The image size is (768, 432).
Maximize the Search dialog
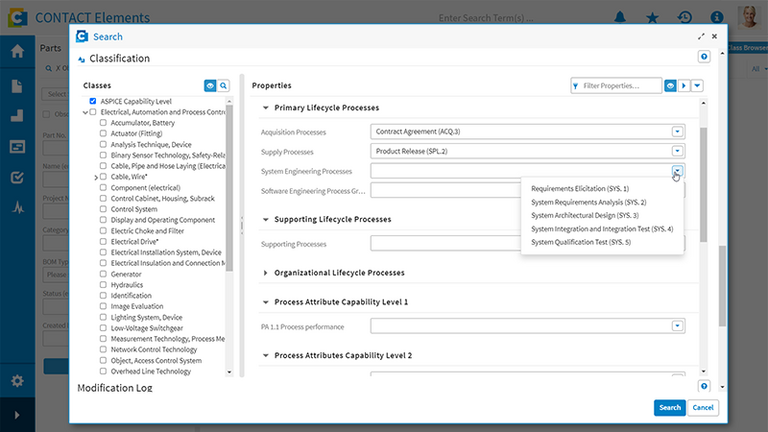(701, 36)
